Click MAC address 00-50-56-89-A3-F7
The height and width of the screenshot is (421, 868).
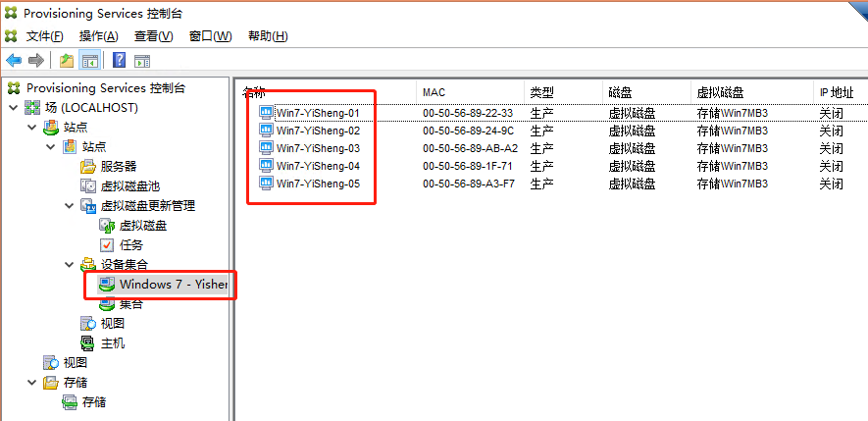(x=468, y=184)
